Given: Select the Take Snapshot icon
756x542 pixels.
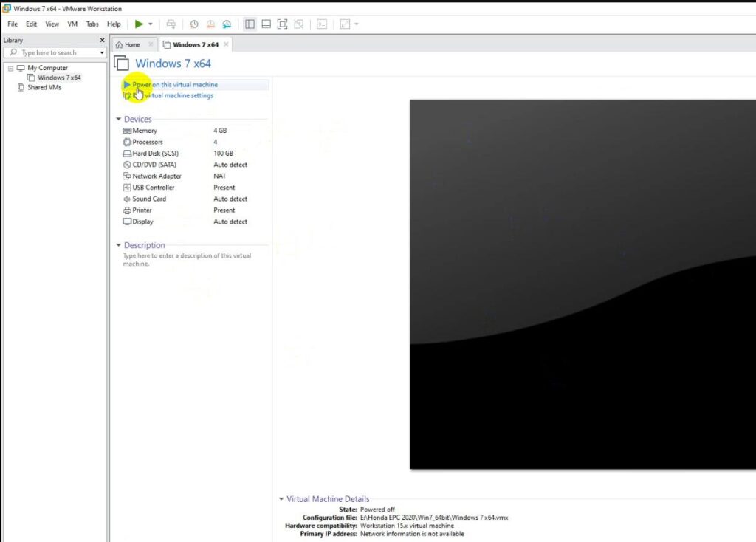Looking at the screenshot, I should coord(194,24).
